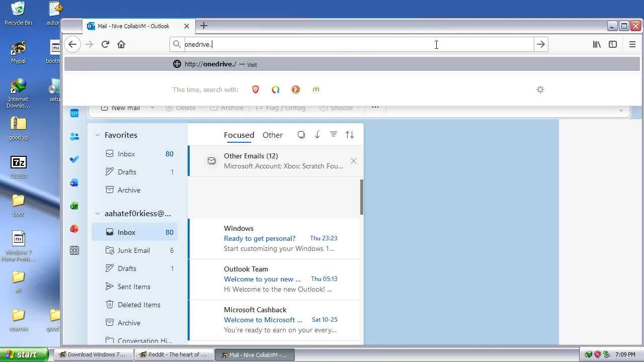
Task: Open the Junk Email folder
Action: pos(134,250)
